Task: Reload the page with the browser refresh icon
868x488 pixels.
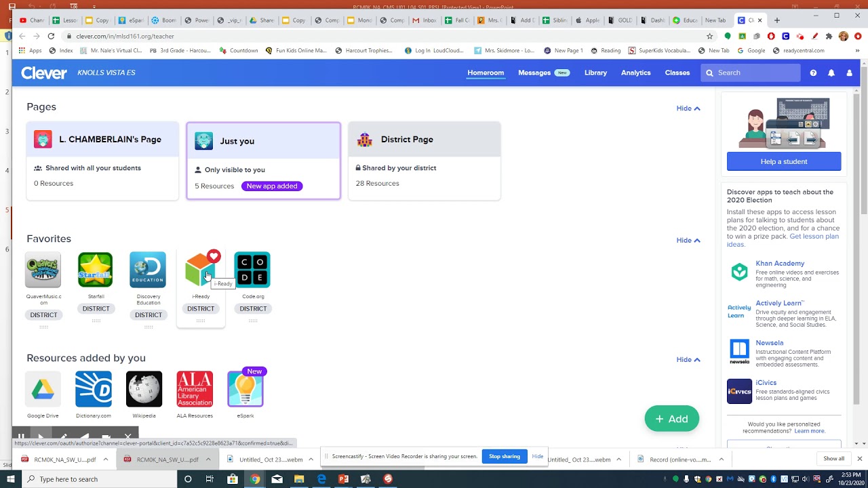Action: [x=51, y=36]
